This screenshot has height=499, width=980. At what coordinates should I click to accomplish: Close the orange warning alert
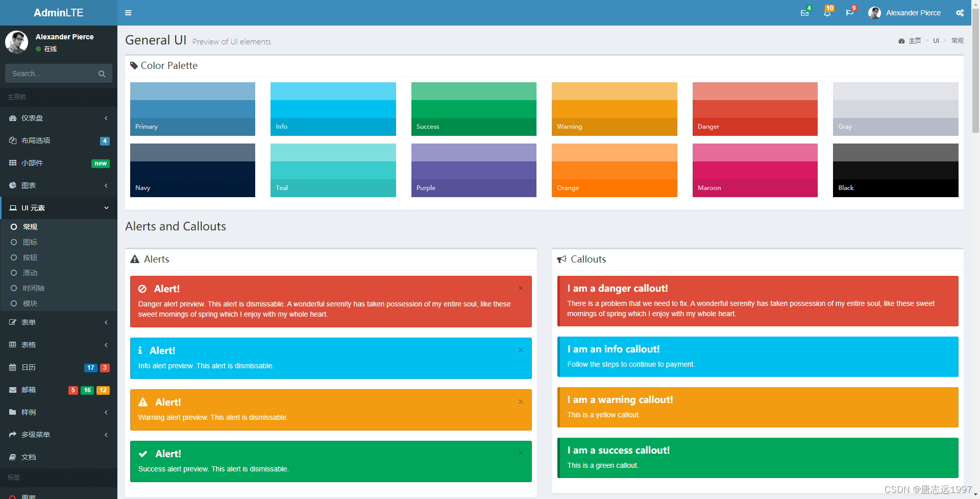click(x=521, y=402)
